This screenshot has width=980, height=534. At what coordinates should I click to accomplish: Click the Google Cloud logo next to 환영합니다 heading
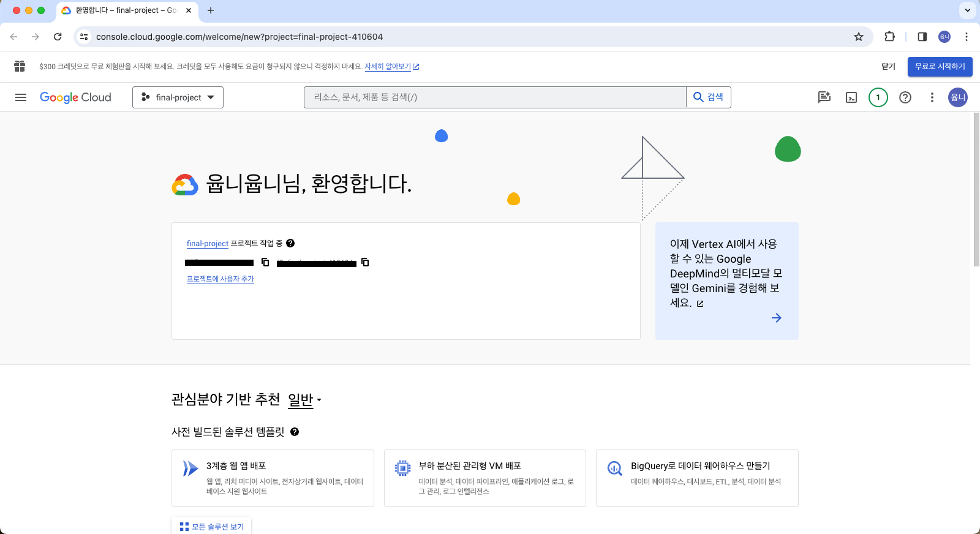(185, 184)
